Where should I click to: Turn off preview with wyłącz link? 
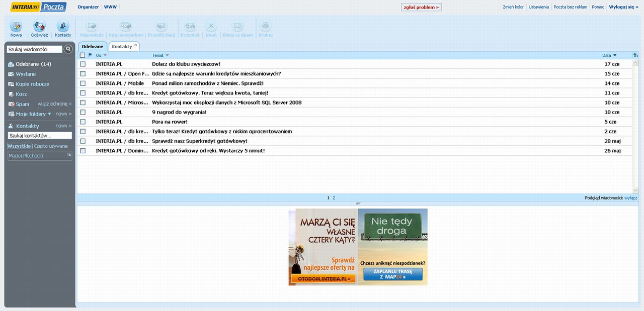click(x=631, y=198)
